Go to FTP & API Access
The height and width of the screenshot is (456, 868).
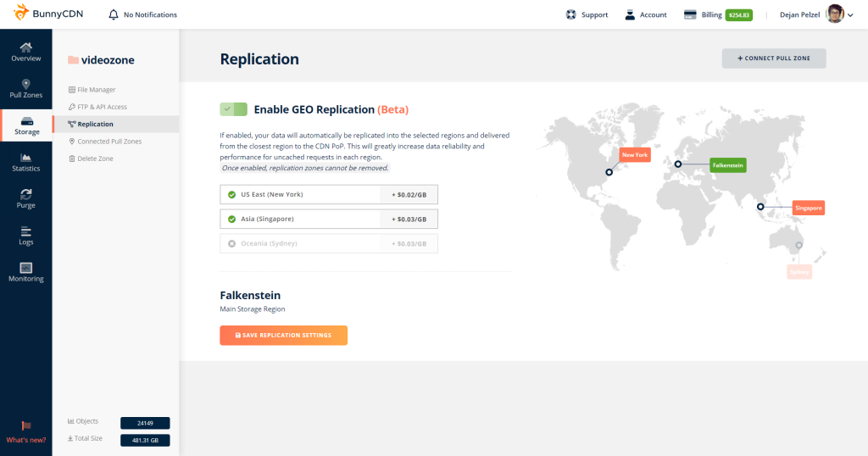[x=102, y=107]
